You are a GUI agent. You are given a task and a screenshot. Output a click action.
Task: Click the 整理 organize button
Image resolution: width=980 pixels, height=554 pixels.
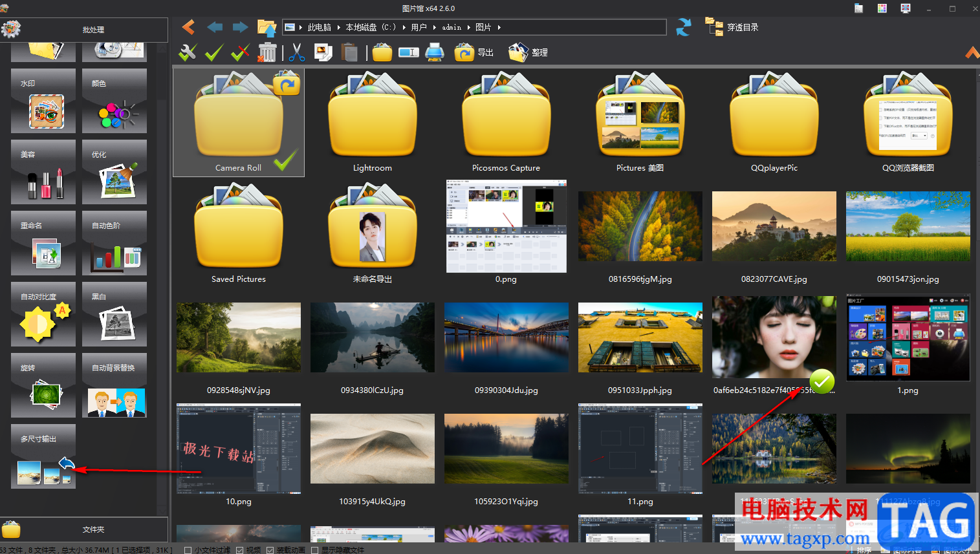(x=528, y=52)
